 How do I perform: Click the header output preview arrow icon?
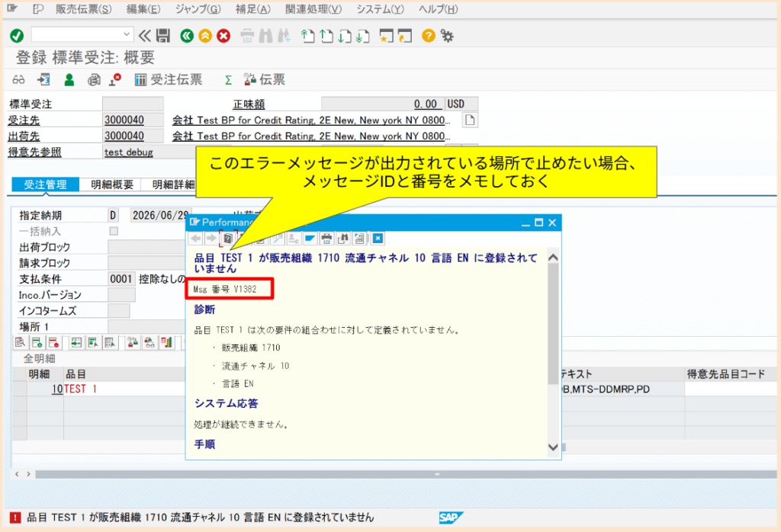click(43, 79)
